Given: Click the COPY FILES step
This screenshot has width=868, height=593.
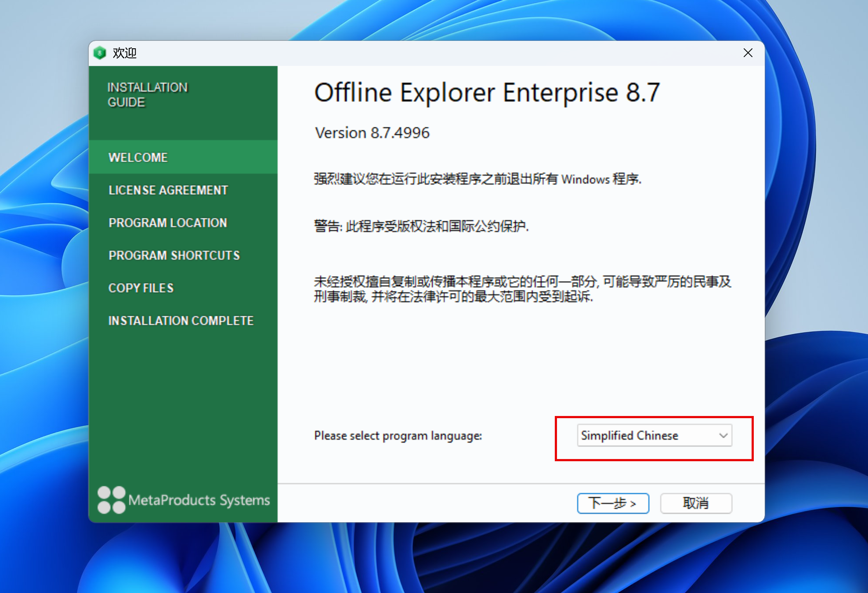Looking at the screenshot, I should pos(141,288).
